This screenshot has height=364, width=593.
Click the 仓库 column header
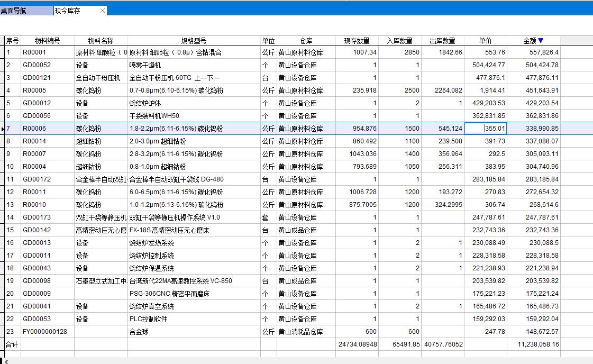coord(306,41)
